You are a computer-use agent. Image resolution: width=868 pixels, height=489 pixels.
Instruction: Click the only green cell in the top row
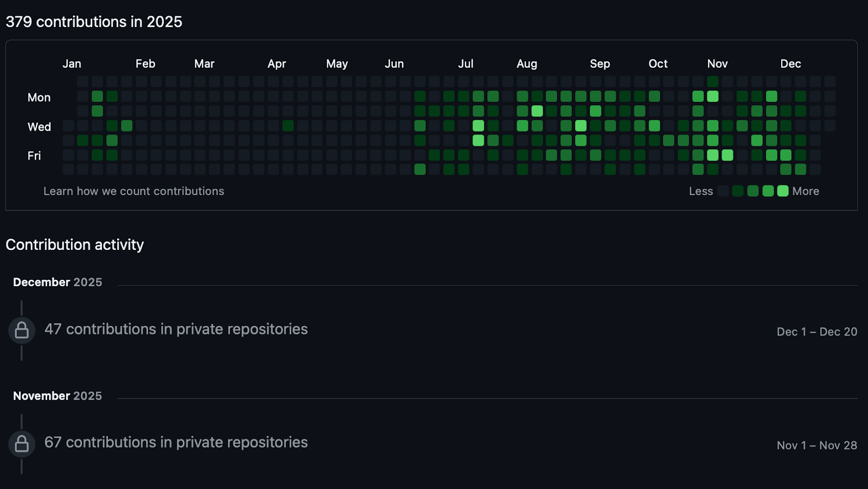pos(713,82)
